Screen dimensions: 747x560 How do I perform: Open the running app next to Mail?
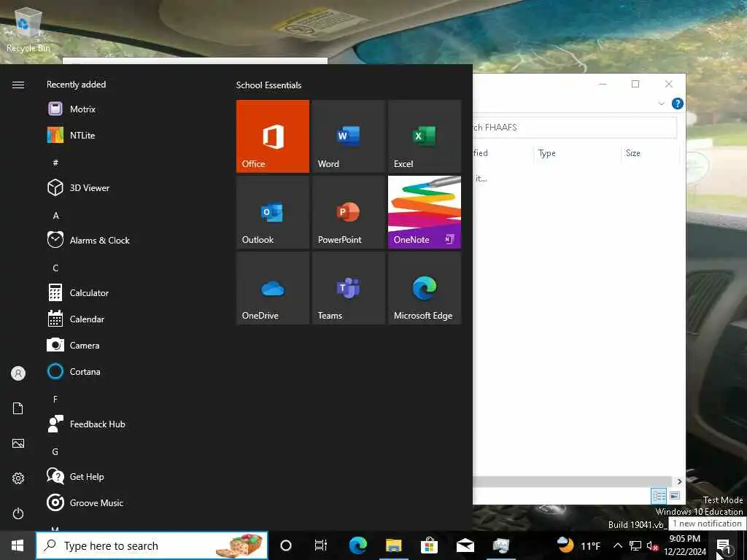point(500,545)
